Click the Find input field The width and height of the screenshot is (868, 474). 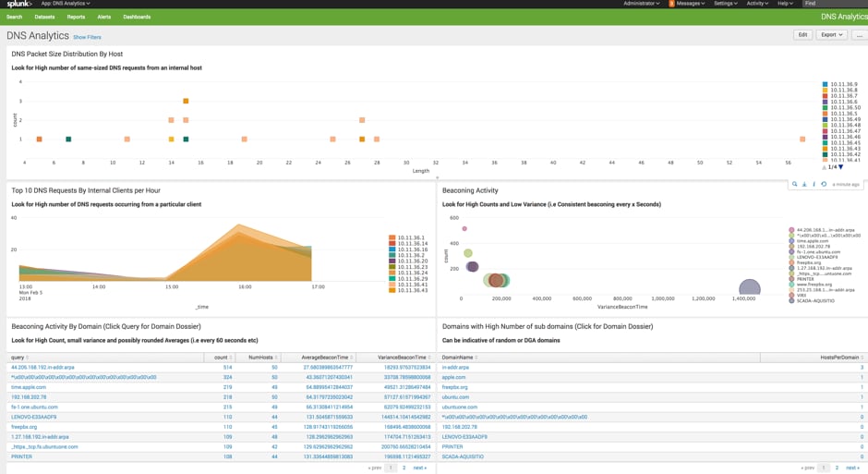coord(835,4)
